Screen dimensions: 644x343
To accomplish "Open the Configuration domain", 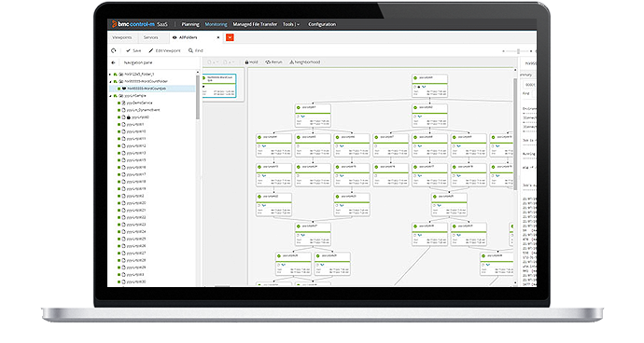I will click(x=322, y=24).
